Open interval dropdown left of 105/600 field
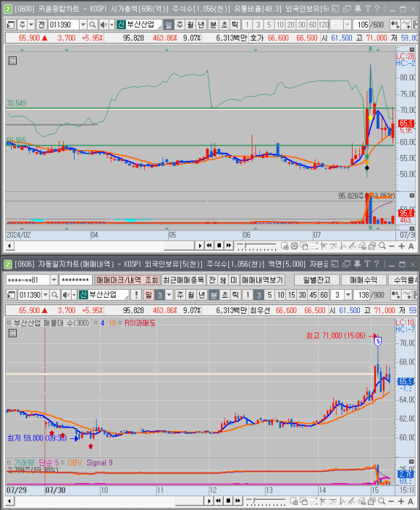The width and height of the screenshot is (420, 510). click(348, 25)
